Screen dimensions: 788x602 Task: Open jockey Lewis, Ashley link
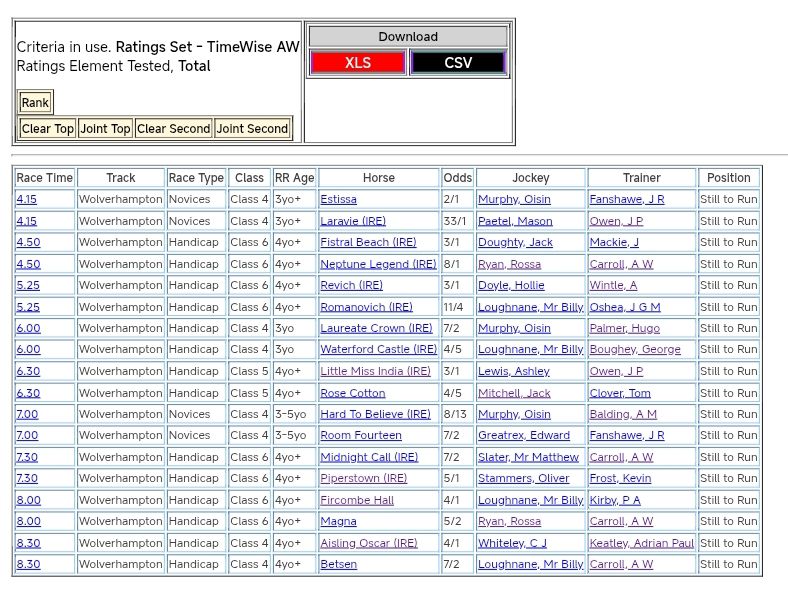(513, 372)
